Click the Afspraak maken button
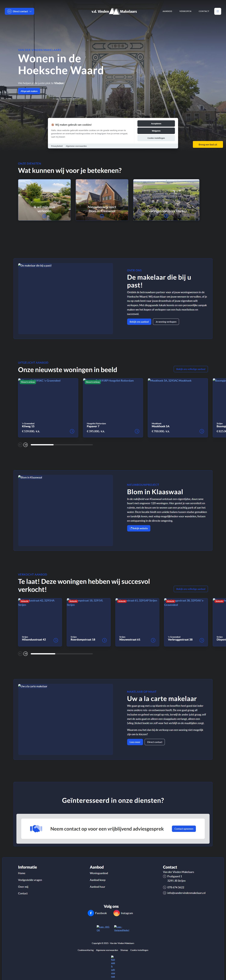 pyautogui.click(x=29, y=91)
